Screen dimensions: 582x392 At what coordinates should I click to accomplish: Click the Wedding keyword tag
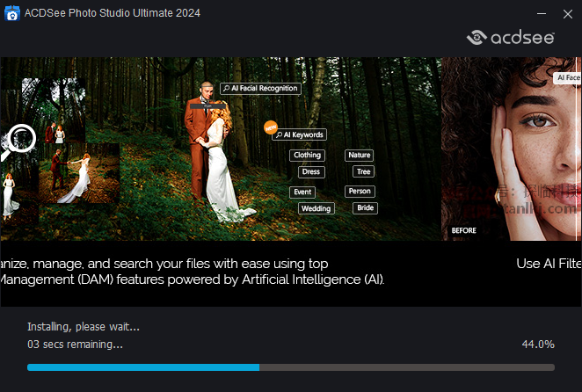(316, 208)
